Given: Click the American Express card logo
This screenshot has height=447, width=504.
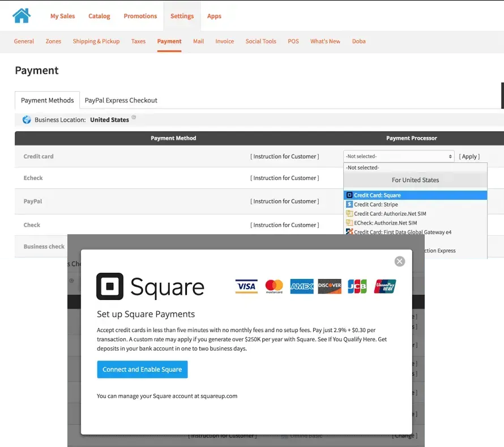Looking at the screenshot, I should pos(302,286).
